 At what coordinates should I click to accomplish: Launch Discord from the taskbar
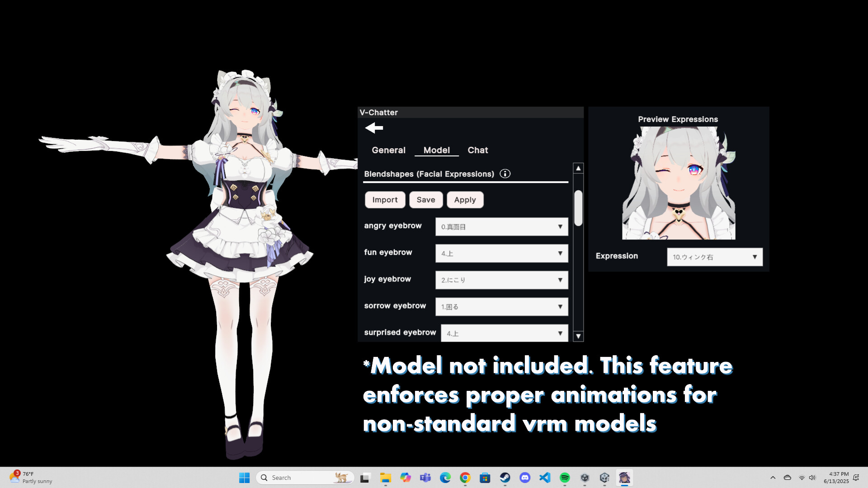point(524,478)
